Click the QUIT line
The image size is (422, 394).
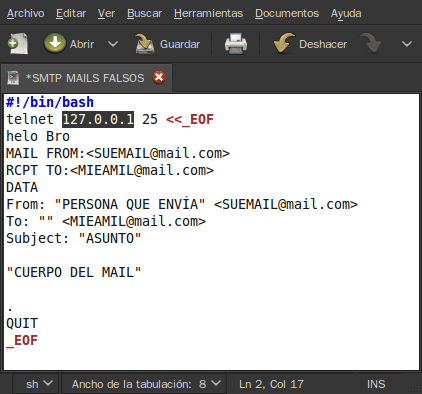tap(22, 324)
